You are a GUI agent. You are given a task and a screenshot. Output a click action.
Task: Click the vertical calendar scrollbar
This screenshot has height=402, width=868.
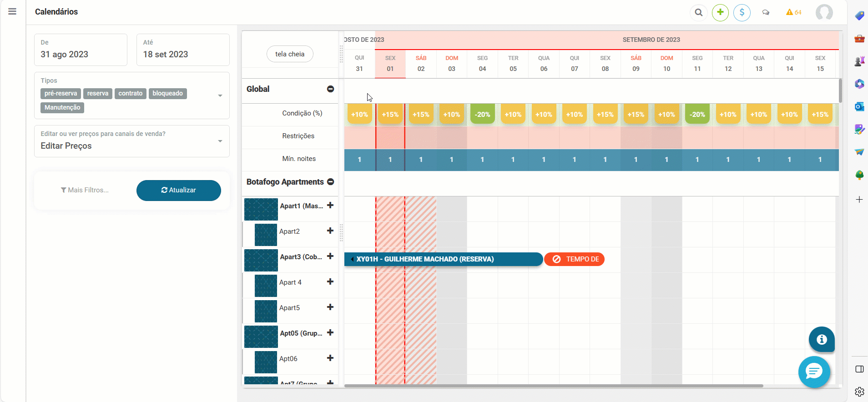(841, 90)
